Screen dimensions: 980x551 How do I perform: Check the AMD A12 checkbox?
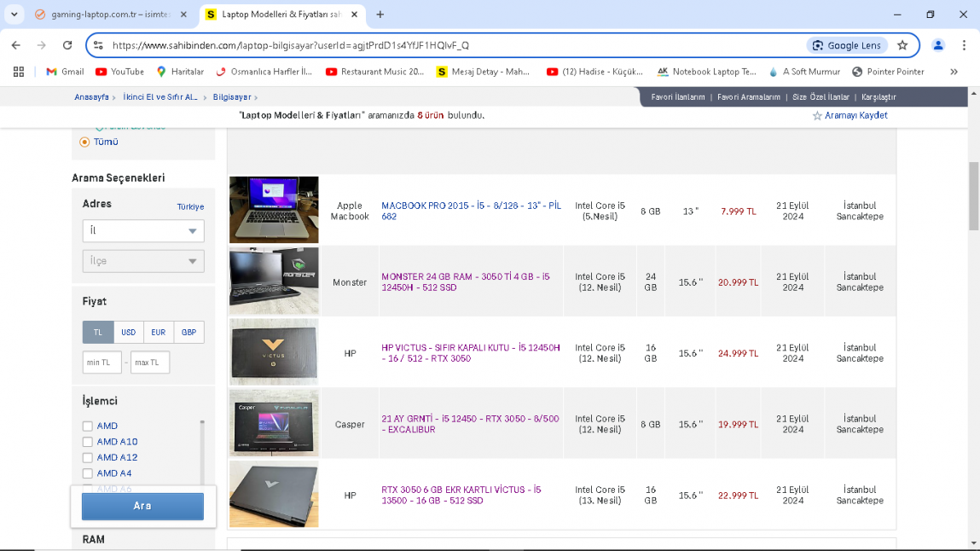(88, 458)
